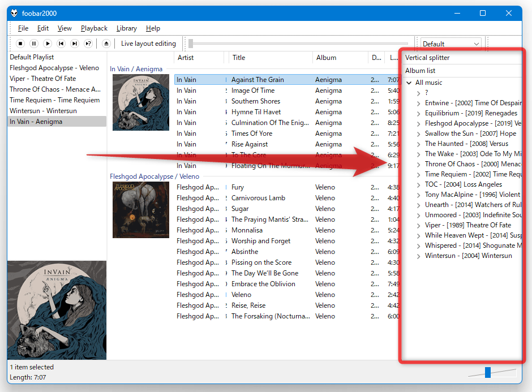This screenshot has width=532, height=392.
Task: Collapse the All music tree node
Action: click(x=409, y=83)
